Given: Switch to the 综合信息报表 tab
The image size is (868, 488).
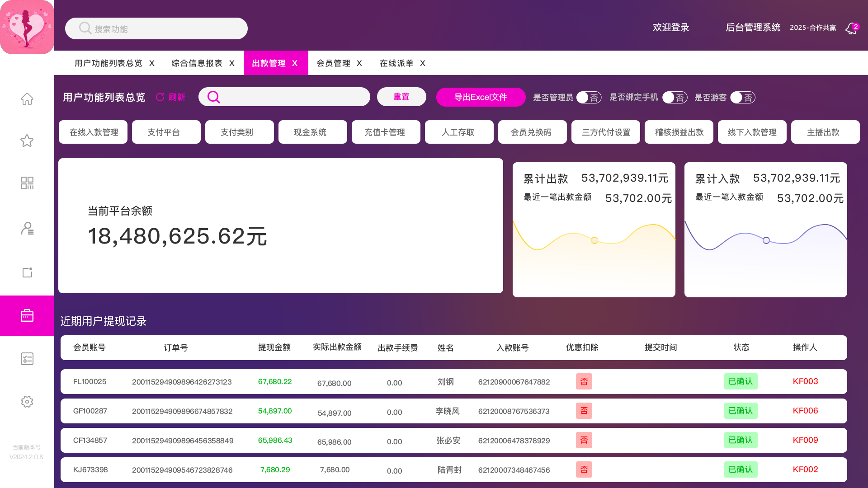Looking at the screenshot, I should click(x=197, y=63).
